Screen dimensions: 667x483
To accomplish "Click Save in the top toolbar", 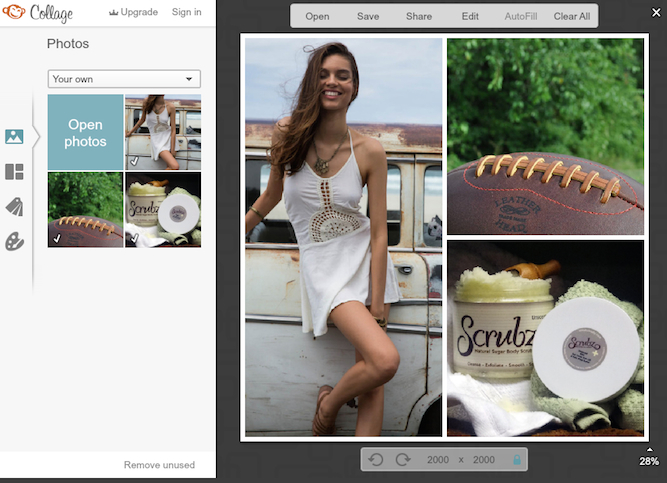I will pos(368,16).
